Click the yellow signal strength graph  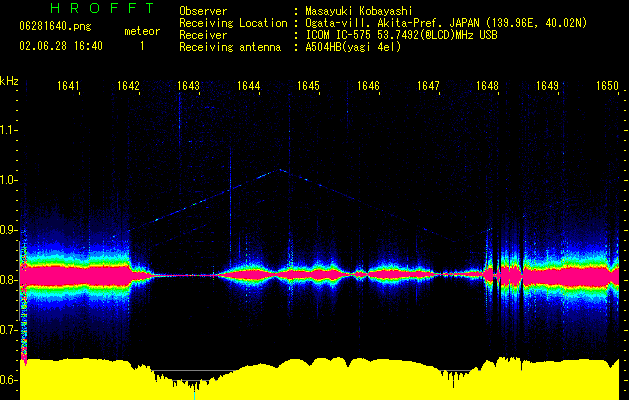[x=319, y=379]
